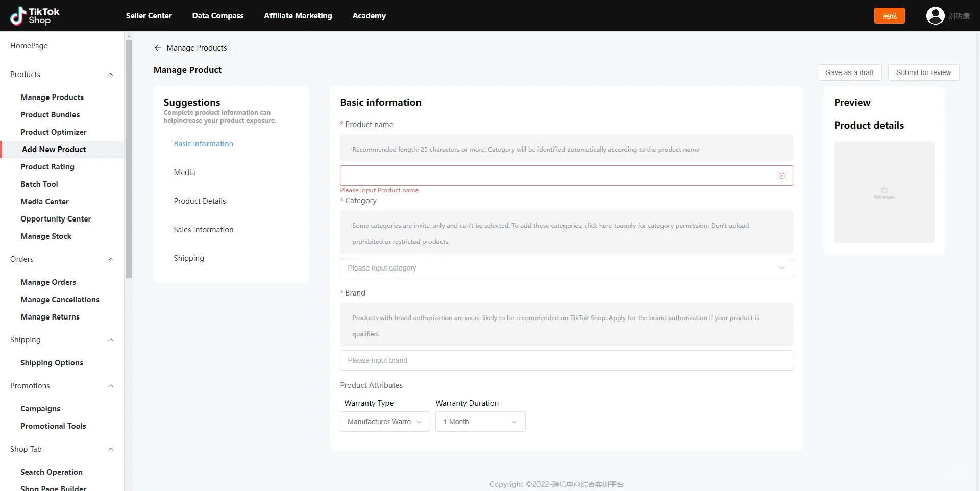Open Opportunity Center in the sidebar
This screenshot has width=980, height=491.
[x=56, y=219]
